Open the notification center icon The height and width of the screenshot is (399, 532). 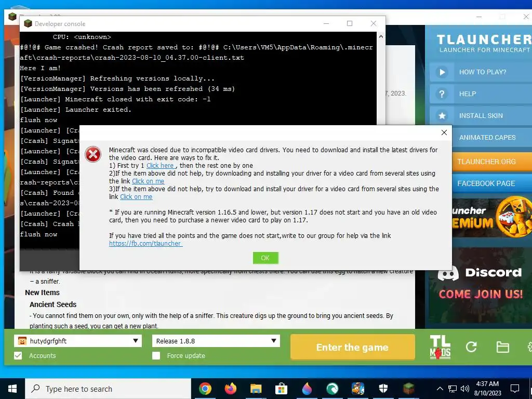coord(515,389)
